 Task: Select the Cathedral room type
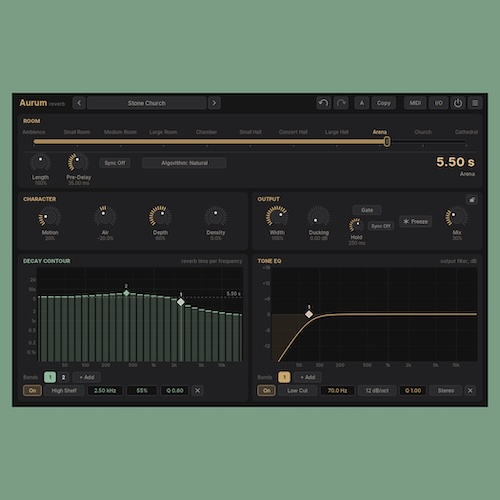466,132
